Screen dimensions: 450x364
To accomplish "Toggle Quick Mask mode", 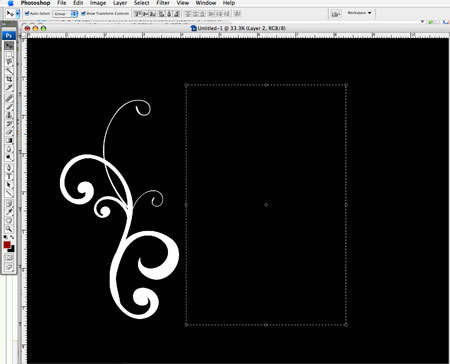I will pos(9,258).
